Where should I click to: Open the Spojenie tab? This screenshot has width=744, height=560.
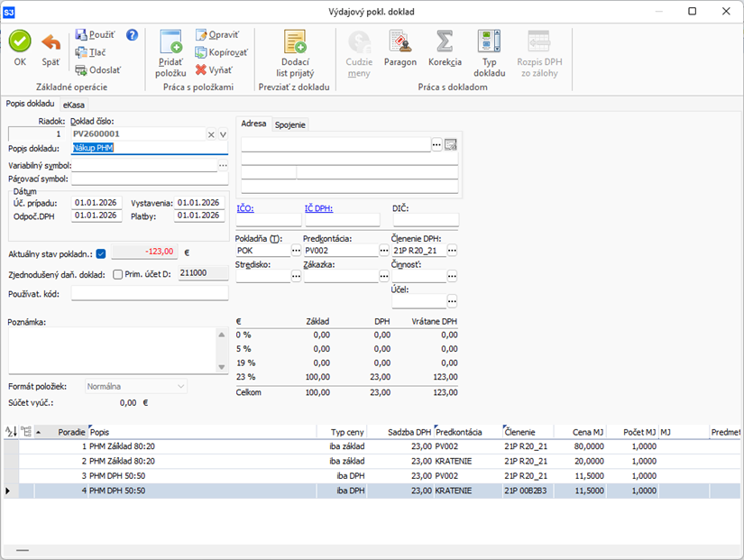(x=289, y=124)
